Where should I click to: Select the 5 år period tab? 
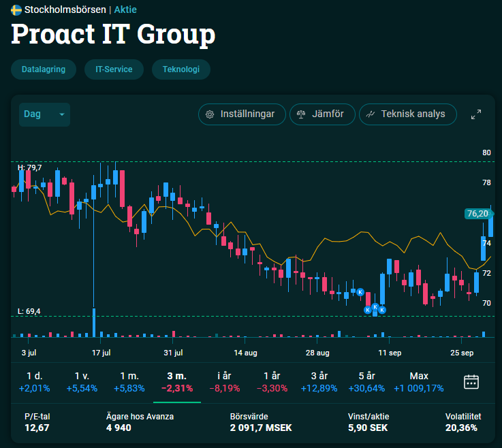[x=366, y=382]
